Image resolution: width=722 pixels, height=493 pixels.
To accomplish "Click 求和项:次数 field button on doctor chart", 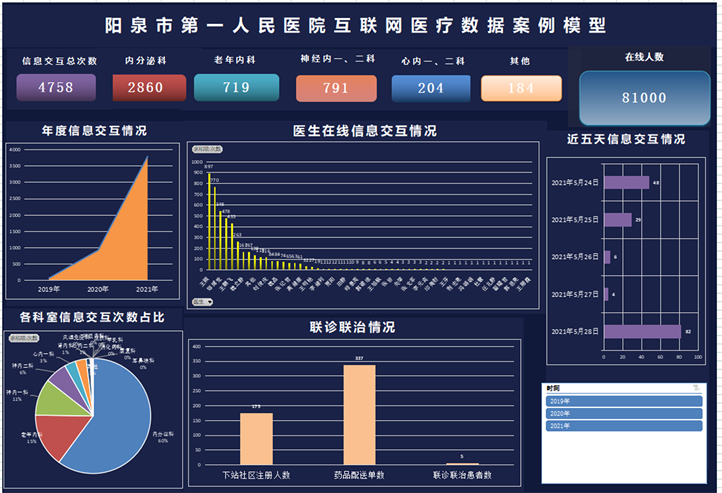I will point(207,148).
